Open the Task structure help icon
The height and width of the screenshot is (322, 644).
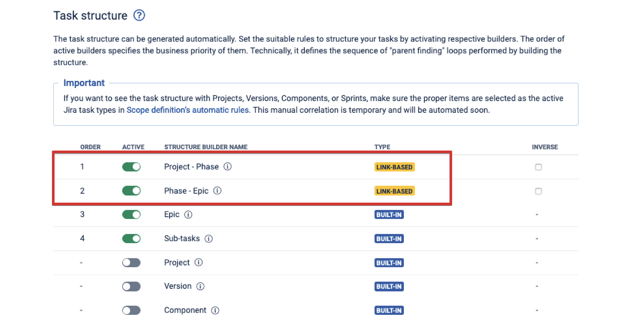(x=139, y=15)
